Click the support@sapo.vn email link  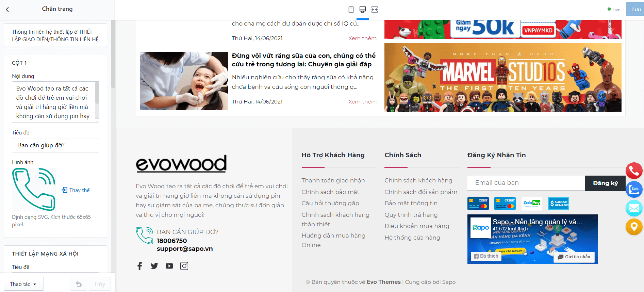185,249
